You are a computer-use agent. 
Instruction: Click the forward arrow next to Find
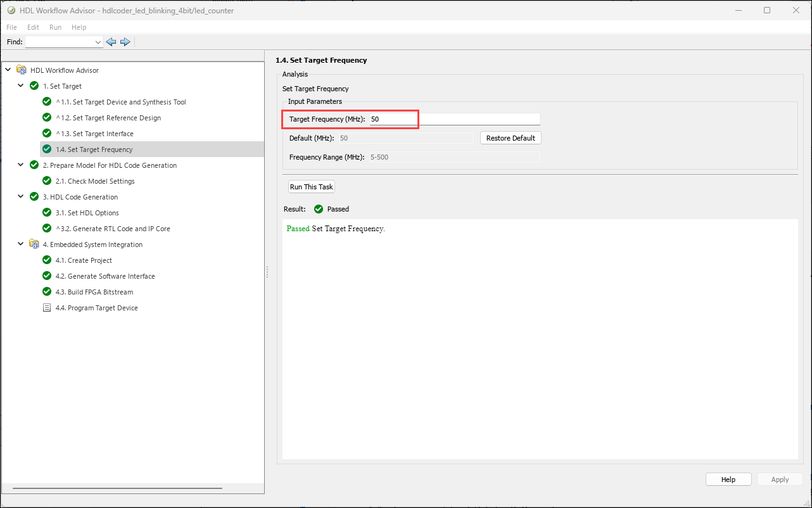(125, 42)
